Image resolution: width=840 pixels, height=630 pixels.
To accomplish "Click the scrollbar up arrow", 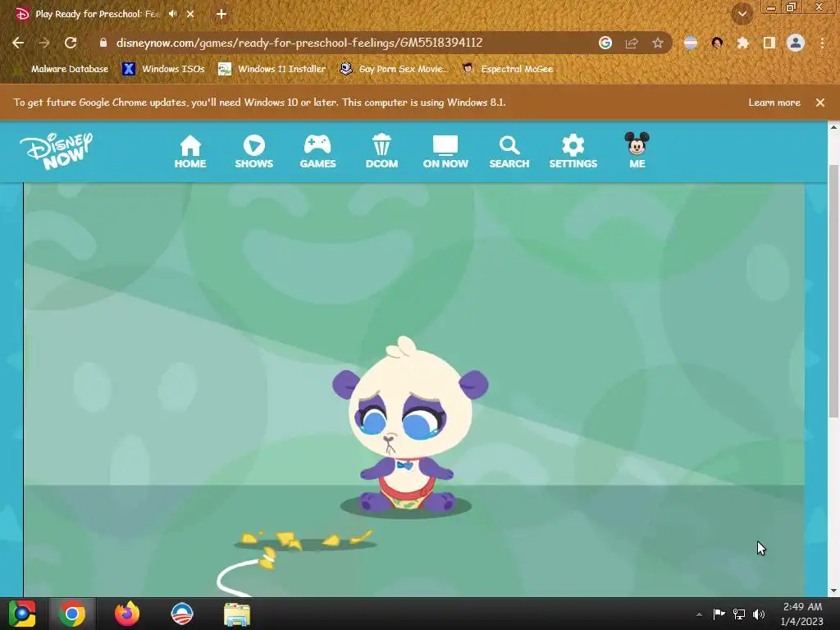I will coord(833,127).
